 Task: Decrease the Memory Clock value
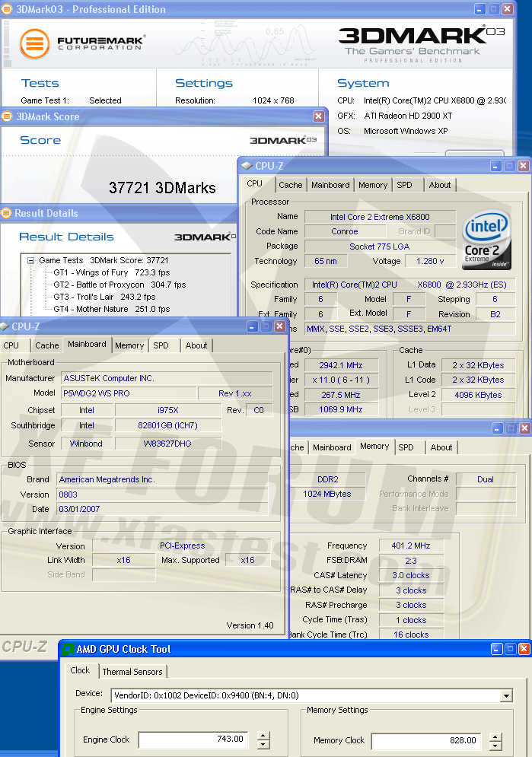[495, 746]
